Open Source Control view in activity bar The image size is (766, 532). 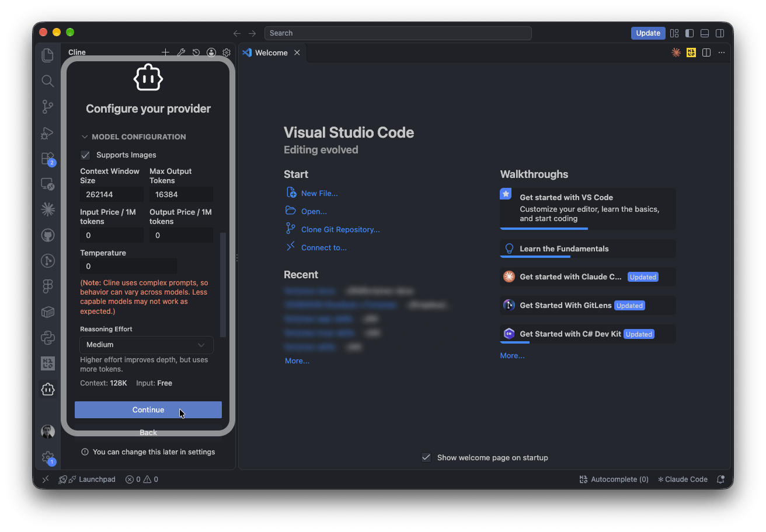tap(48, 107)
